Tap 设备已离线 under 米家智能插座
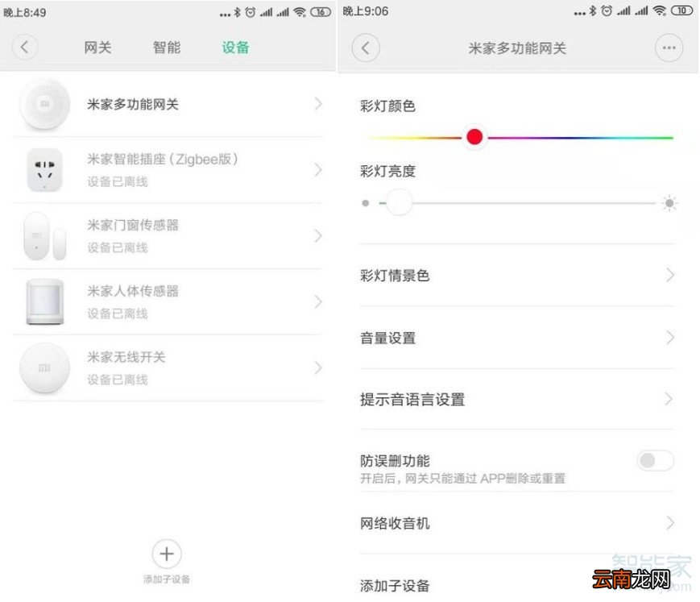 tap(118, 182)
